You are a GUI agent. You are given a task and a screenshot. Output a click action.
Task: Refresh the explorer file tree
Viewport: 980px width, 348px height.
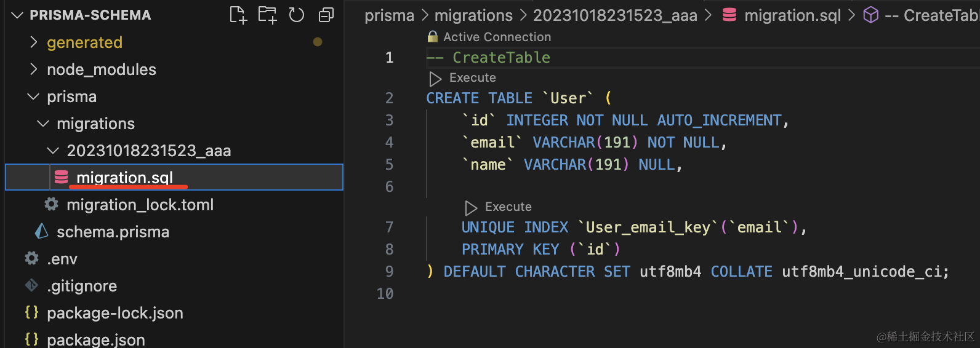coord(297,15)
